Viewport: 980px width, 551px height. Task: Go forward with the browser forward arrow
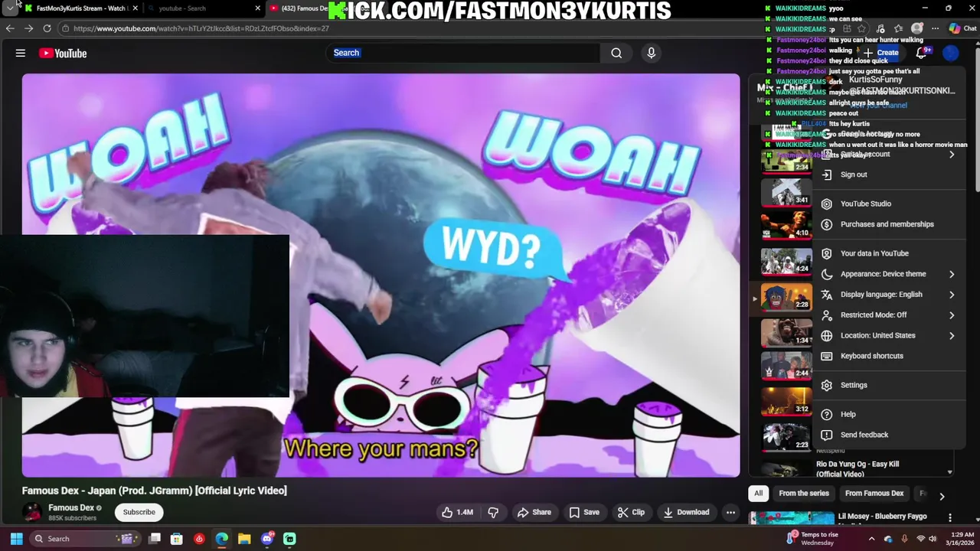28,28
